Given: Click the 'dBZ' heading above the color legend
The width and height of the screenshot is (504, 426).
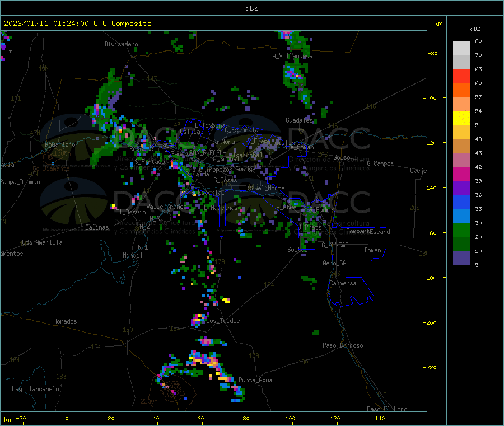Looking at the screenshot, I should click(x=475, y=29).
